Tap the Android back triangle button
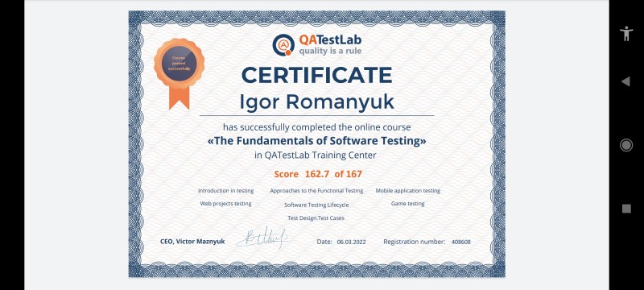Screen dimensions: 644x290 coord(625,81)
